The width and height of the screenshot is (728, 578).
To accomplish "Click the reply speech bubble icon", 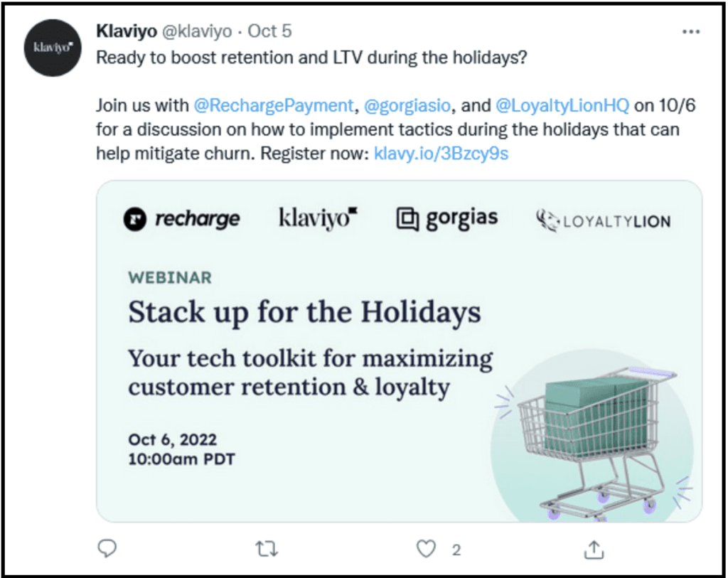I will point(106,548).
